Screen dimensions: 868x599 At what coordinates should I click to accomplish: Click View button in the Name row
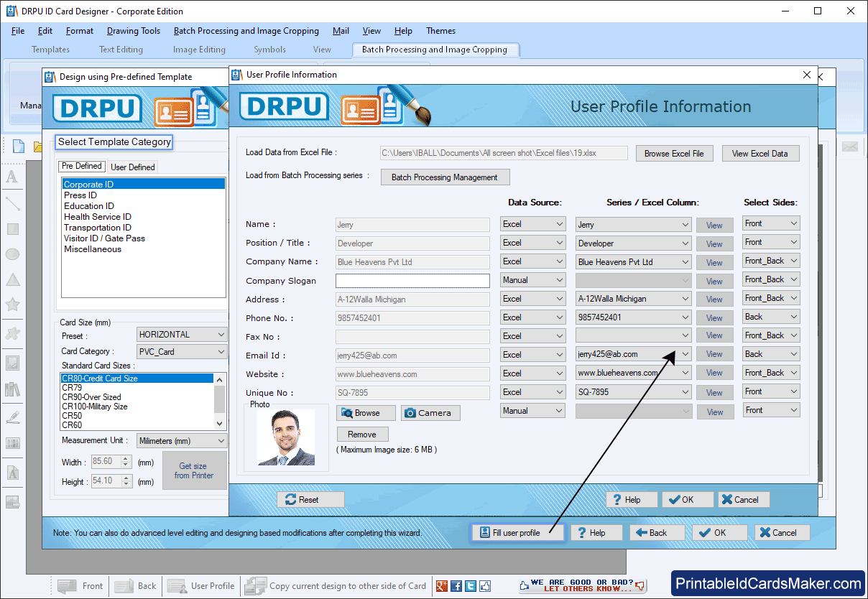714,226
